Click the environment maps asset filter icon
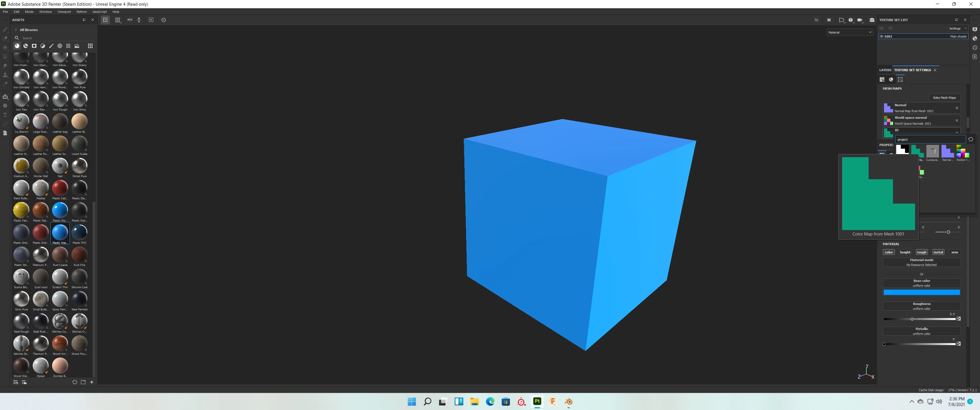The height and width of the screenshot is (410, 980). pos(77,46)
